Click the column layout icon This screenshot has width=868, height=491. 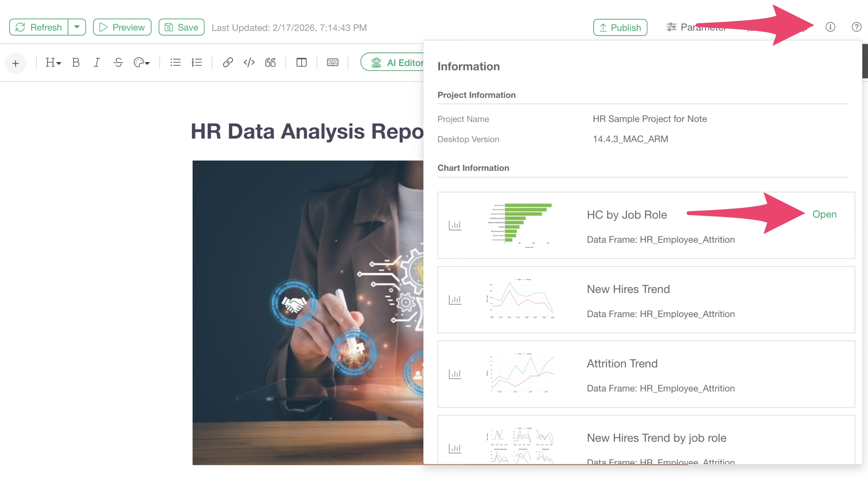click(x=301, y=62)
